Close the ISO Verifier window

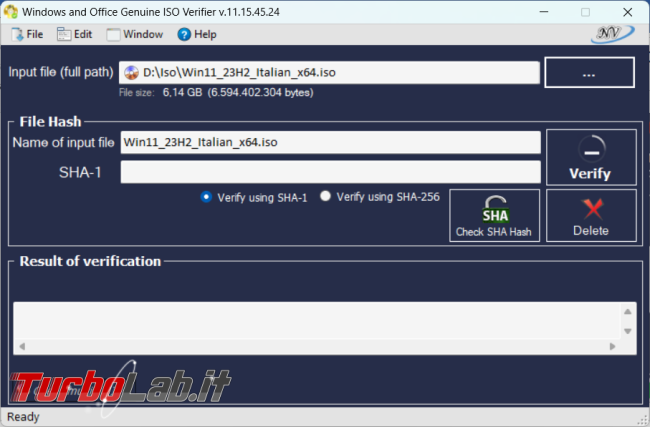click(628, 12)
